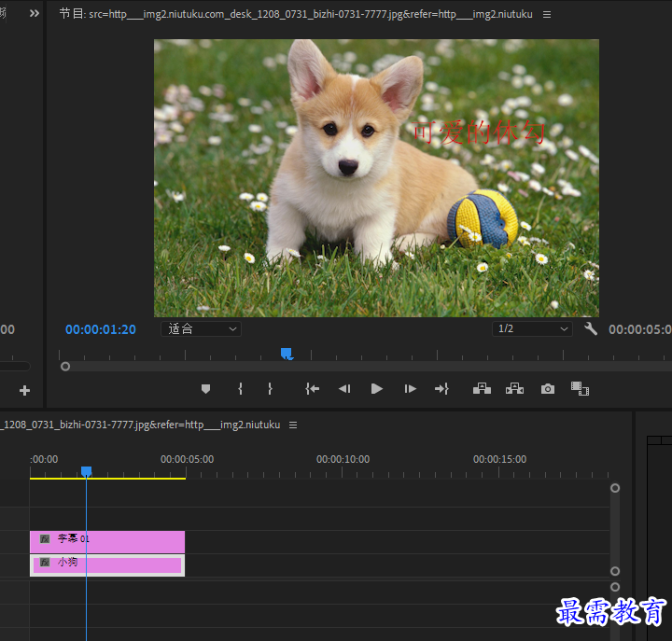The image size is (672, 641).
Task: Click the Go to In point button
Action: tap(312, 389)
